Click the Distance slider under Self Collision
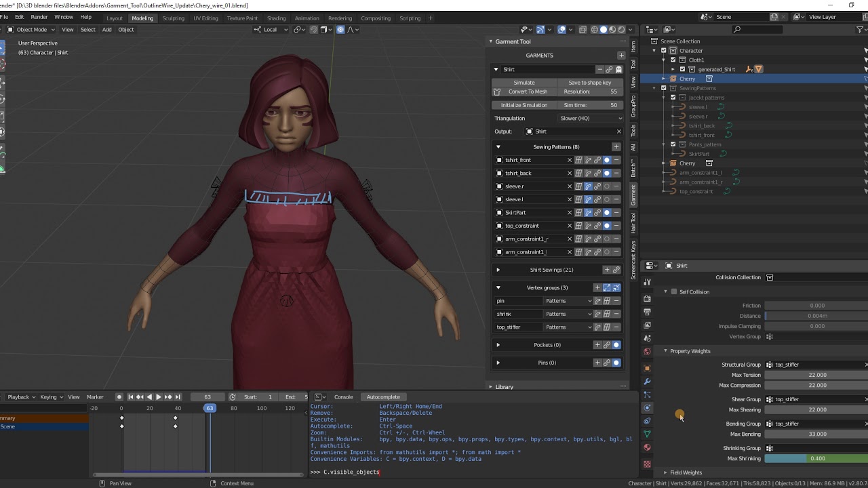 point(816,316)
